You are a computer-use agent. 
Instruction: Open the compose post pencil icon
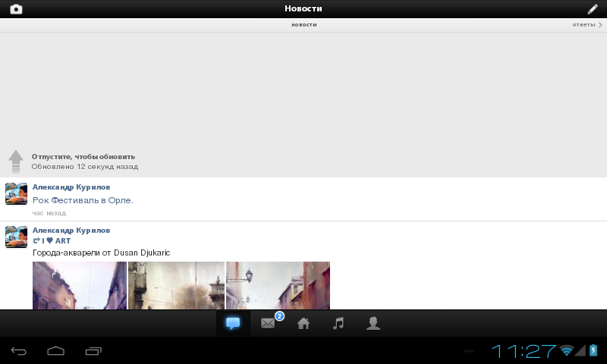point(593,9)
